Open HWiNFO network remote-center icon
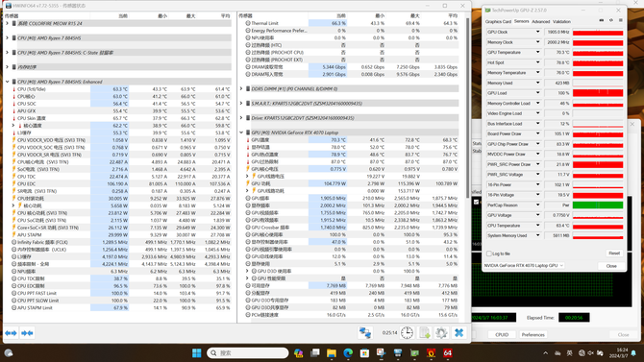644x362 pixels. point(365,333)
